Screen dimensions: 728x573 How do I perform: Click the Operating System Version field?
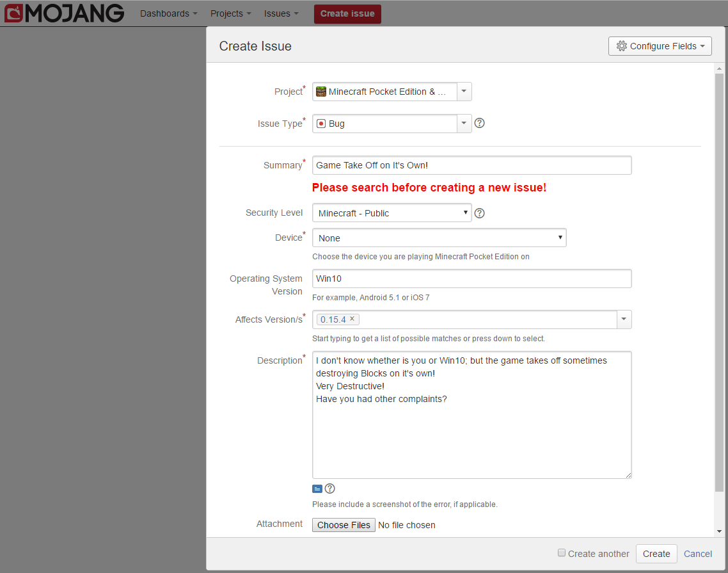click(x=471, y=278)
